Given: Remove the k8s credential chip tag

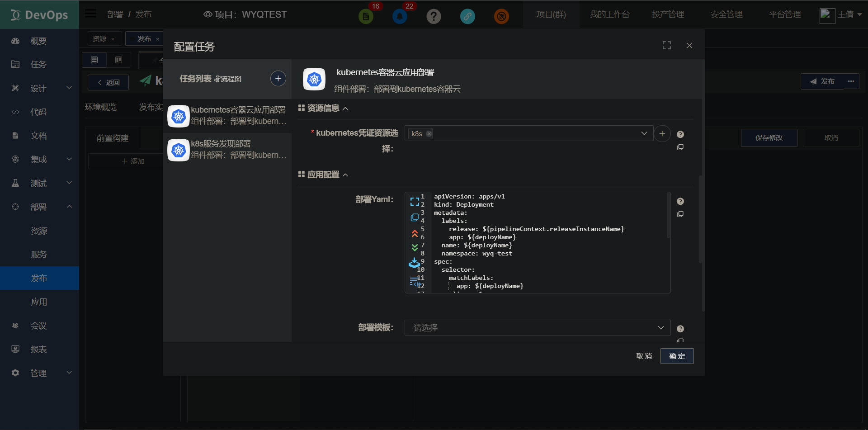Looking at the screenshot, I should click(x=429, y=133).
